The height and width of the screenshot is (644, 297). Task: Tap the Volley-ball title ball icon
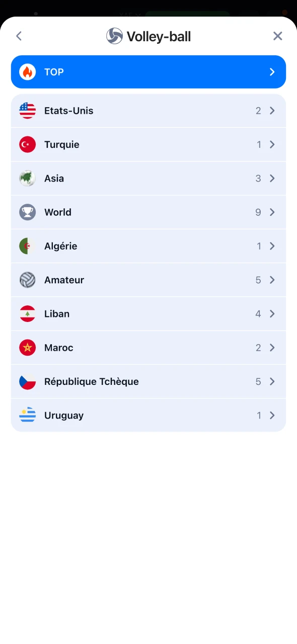(x=114, y=36)
